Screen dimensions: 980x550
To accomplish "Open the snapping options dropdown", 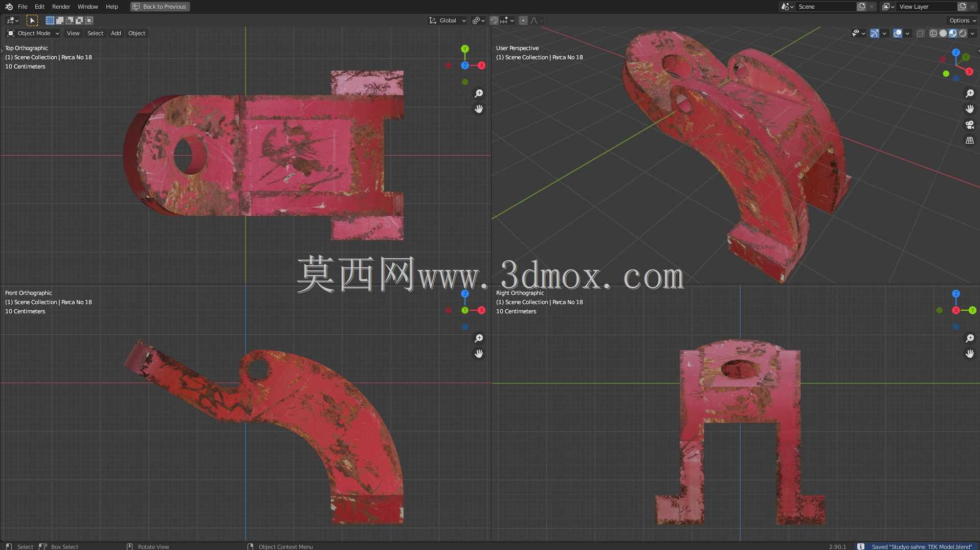I will [507, 20].
